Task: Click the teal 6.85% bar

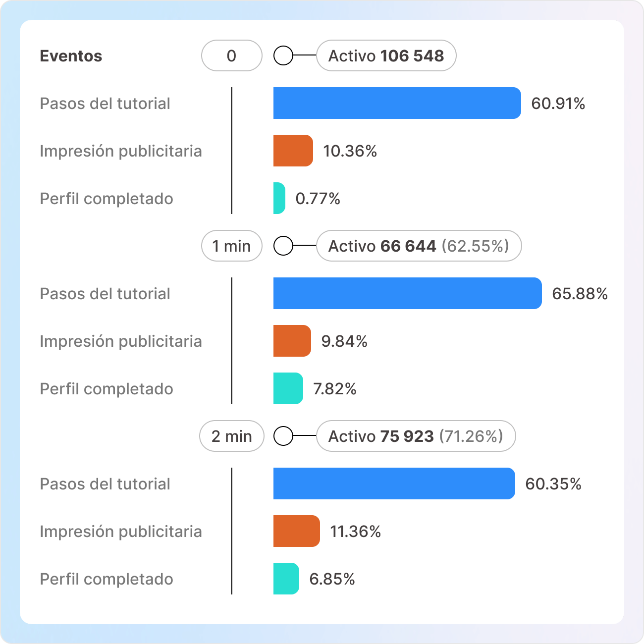Action: [286, 579]
